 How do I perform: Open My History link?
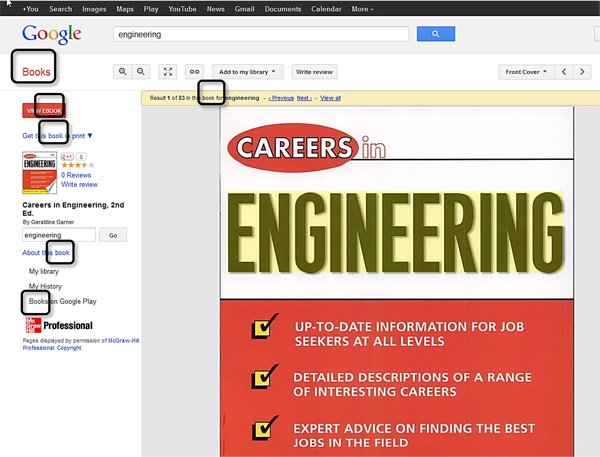(45, 286)
